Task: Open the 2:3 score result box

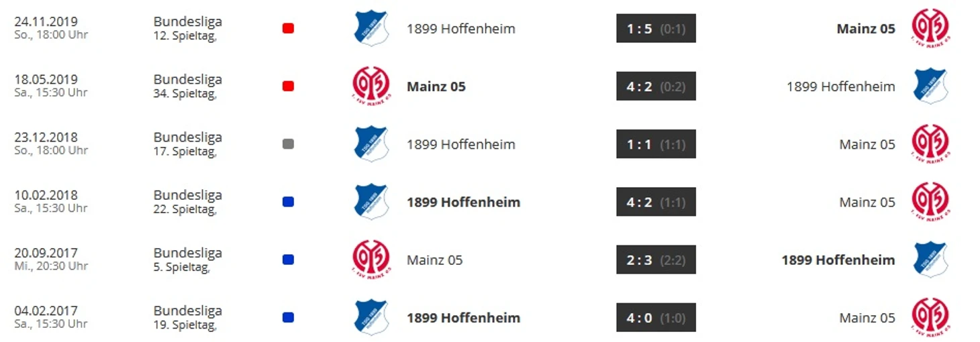Action: [656, 260]
